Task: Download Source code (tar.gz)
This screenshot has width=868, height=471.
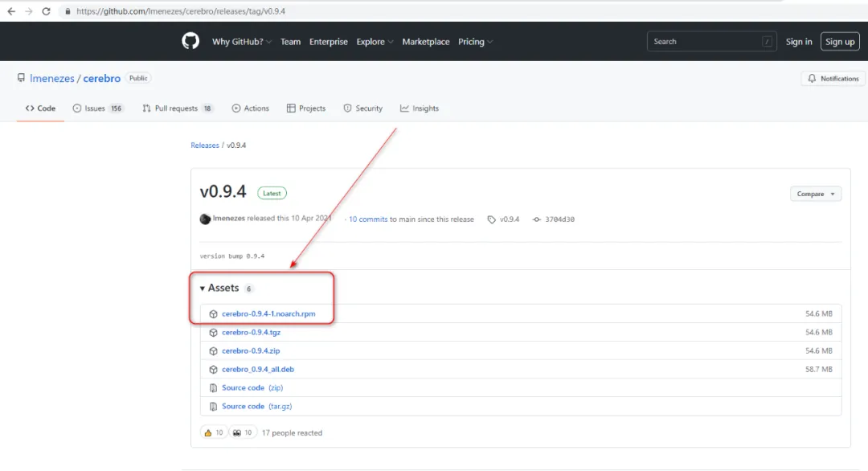Action: [257, 406]
